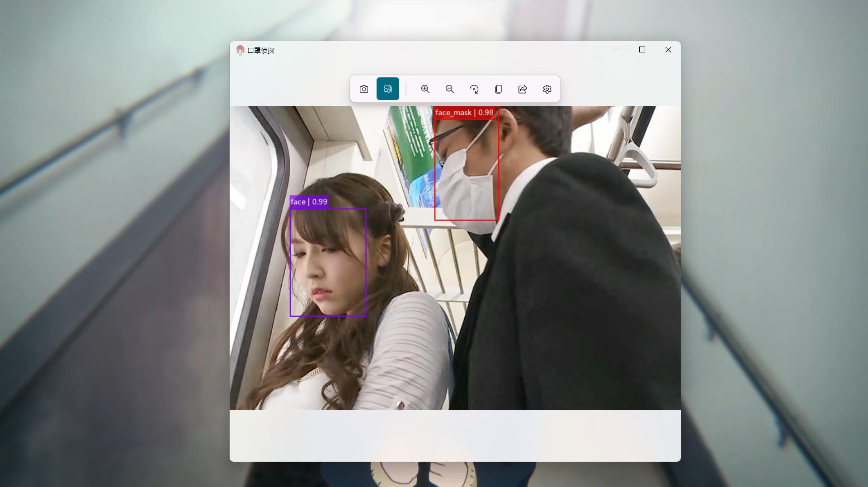Toggle the mask detection button

388,89
